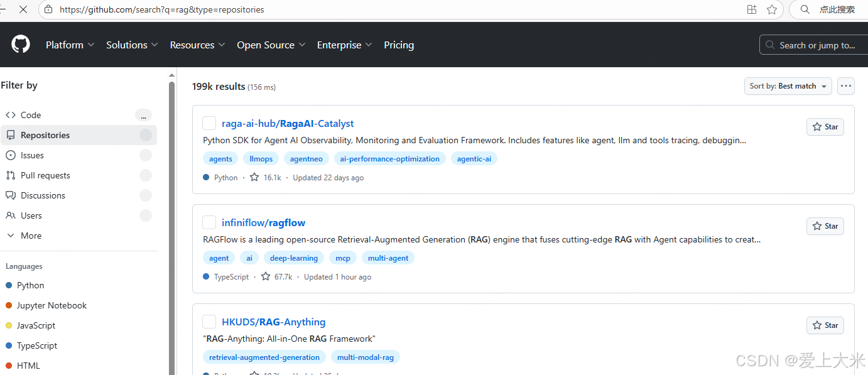Image resolution: width=868 pixels, height=375 pixels.
Task: Focus the Search or jump to field
Action: [813, 45]
